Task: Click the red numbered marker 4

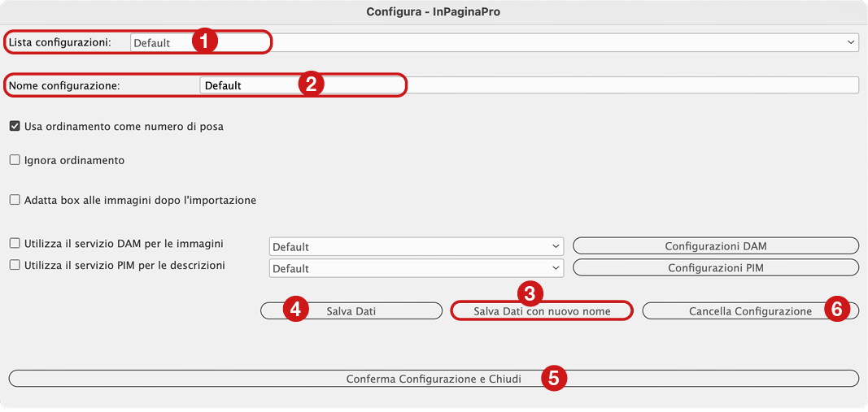Action: coord(295,310)
